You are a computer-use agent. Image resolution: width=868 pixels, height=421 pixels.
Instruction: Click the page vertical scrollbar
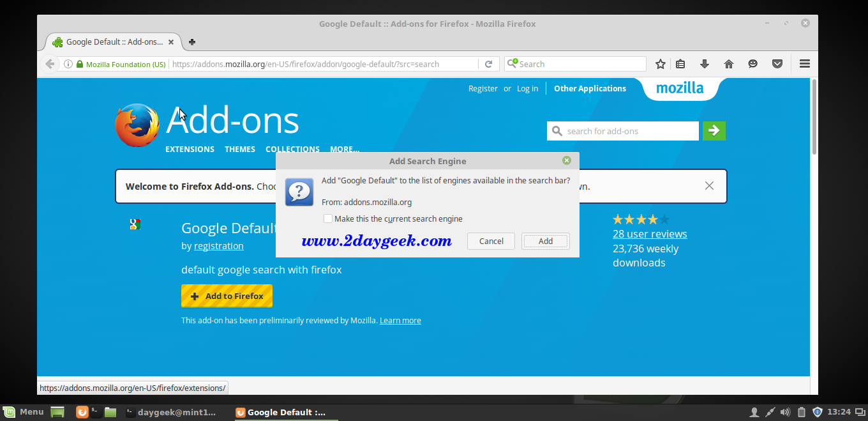tap(814, 117)
